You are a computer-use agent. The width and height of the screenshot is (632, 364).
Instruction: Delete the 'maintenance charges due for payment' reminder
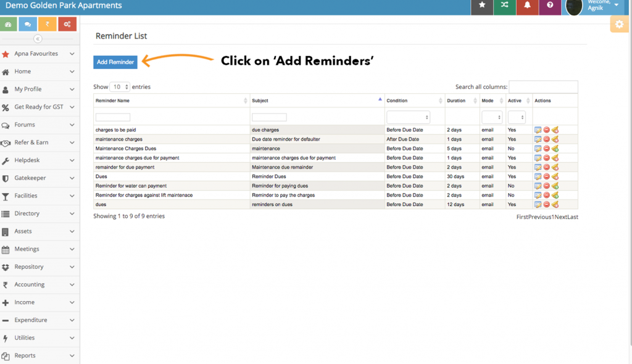[x=547, y=157]
